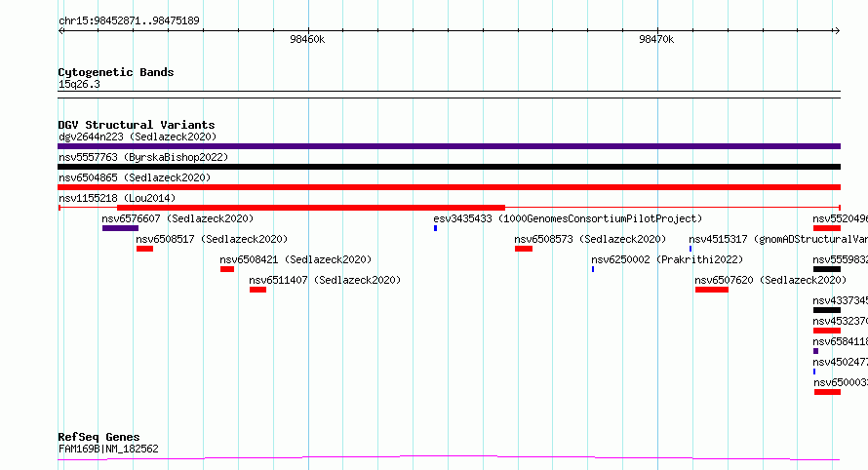The image size is (868, 470).
Task: Click the full-width red nsv6504865 bar
Action: (449, 187)
